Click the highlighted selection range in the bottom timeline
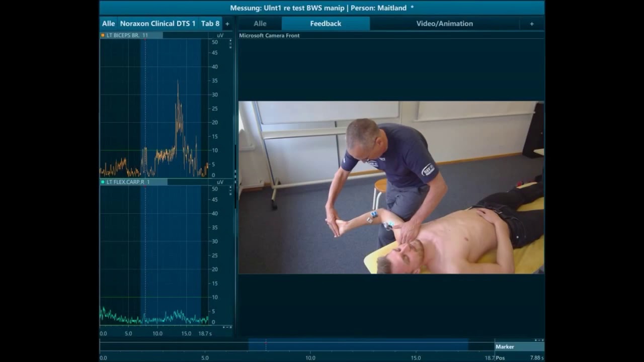This screenshot has width=644, height=362. pos(358,345)
